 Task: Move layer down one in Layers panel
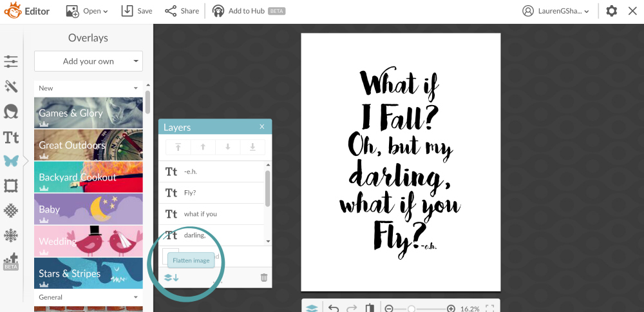pyautogui.click(x=228, y=147)
